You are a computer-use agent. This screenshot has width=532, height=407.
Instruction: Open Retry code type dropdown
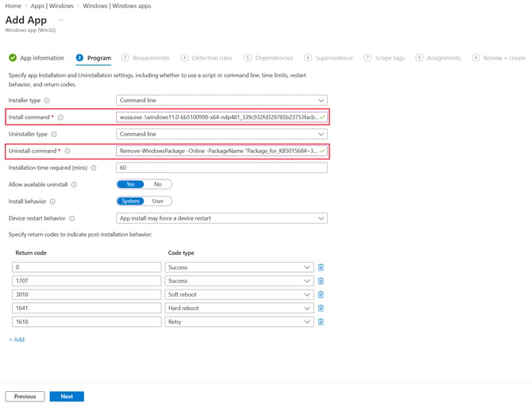tap(239, 321)
